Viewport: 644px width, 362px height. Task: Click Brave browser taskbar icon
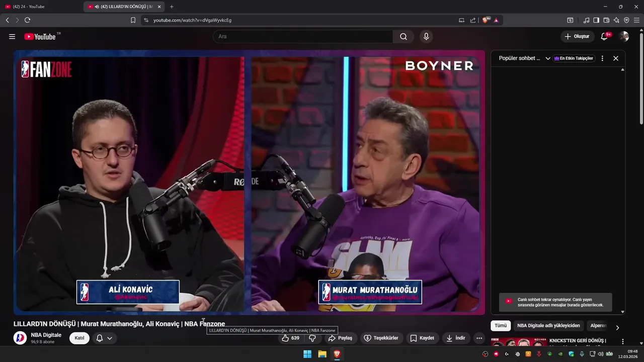tap(337, 354)
